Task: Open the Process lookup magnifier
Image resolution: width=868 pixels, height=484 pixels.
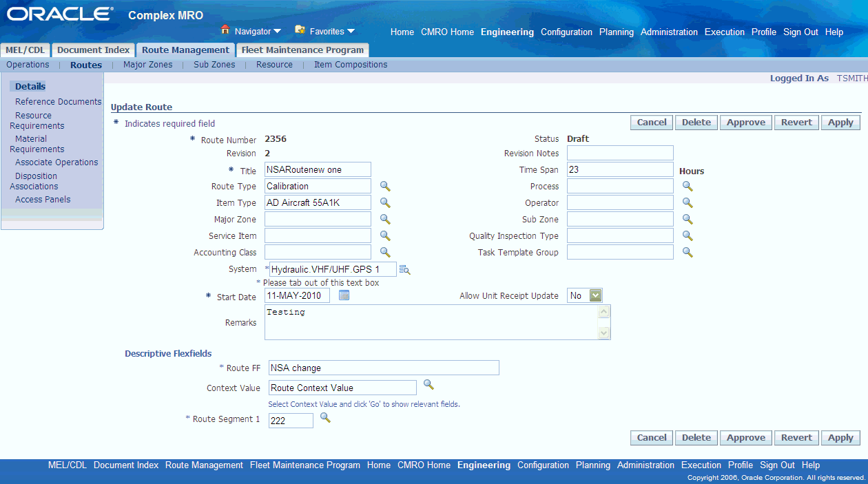Action: [x=688, y=186]
